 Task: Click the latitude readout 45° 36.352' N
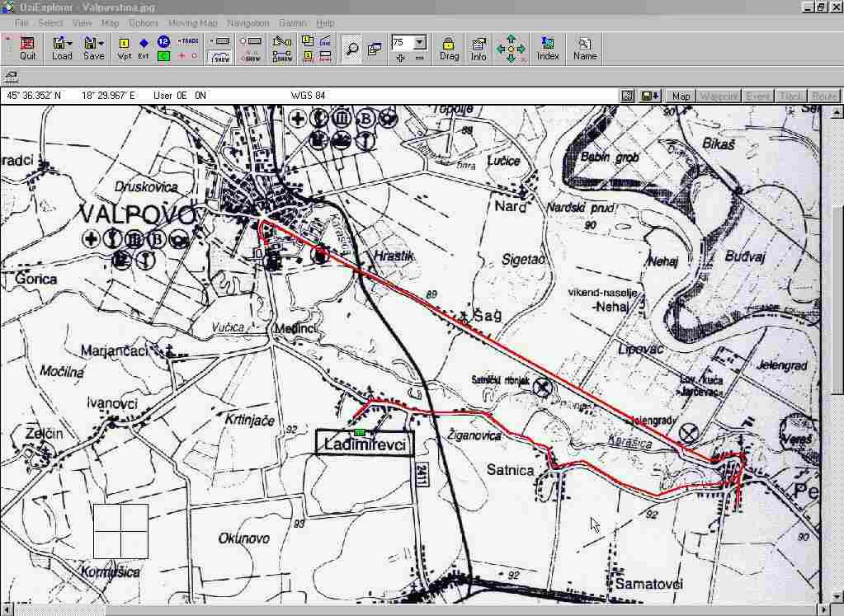coord(33,96)
